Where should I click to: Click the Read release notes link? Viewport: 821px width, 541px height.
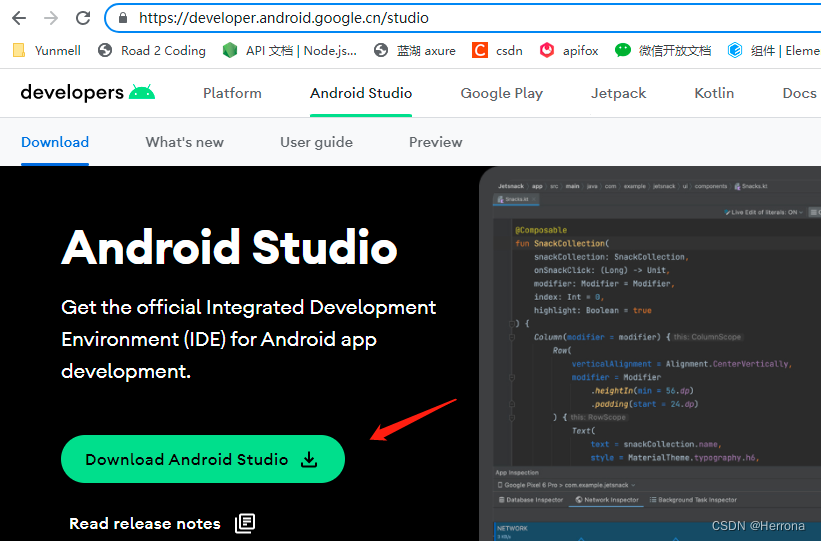(x=145, y=524)
